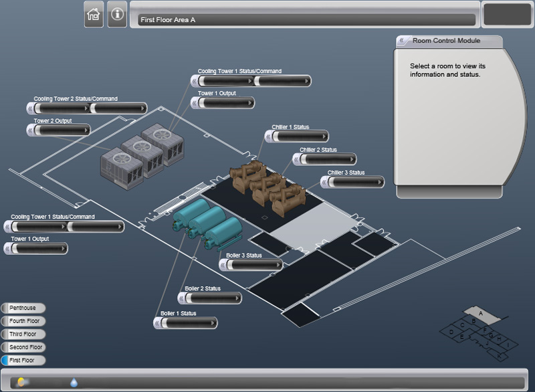Click the Cooling Tower 2 Status/Command label

tap(76, 98)
